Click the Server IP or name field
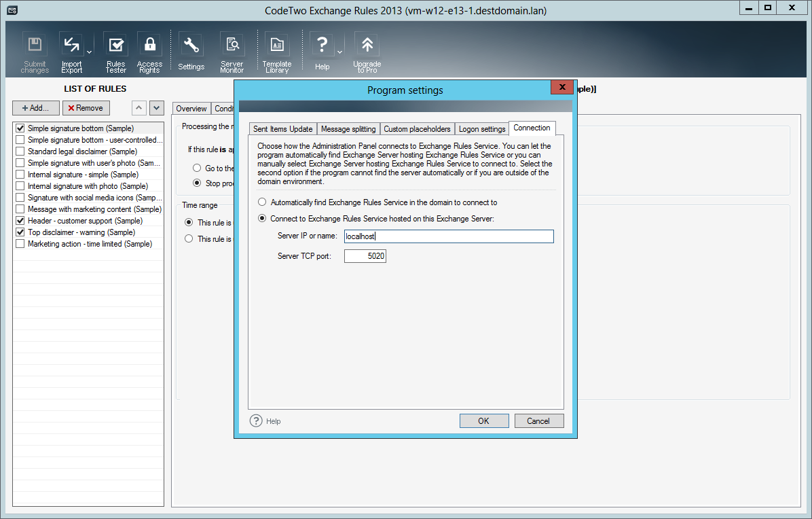The image size is (812, 519). pyautogui.click(x=449, y=236)
